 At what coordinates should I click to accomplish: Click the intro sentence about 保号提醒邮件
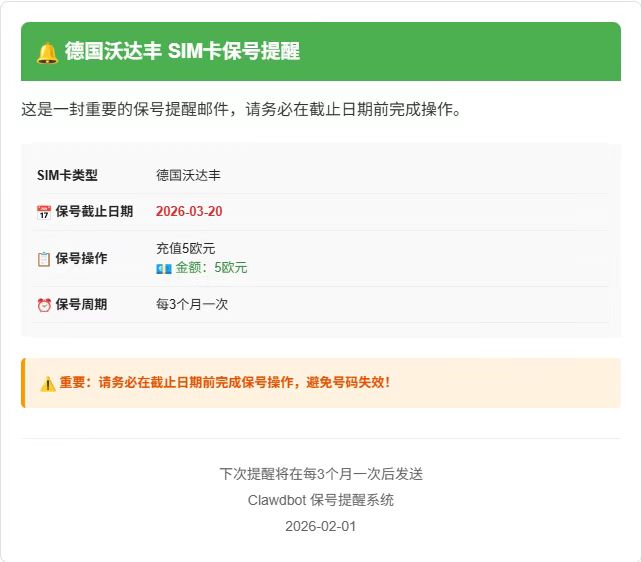242,109
